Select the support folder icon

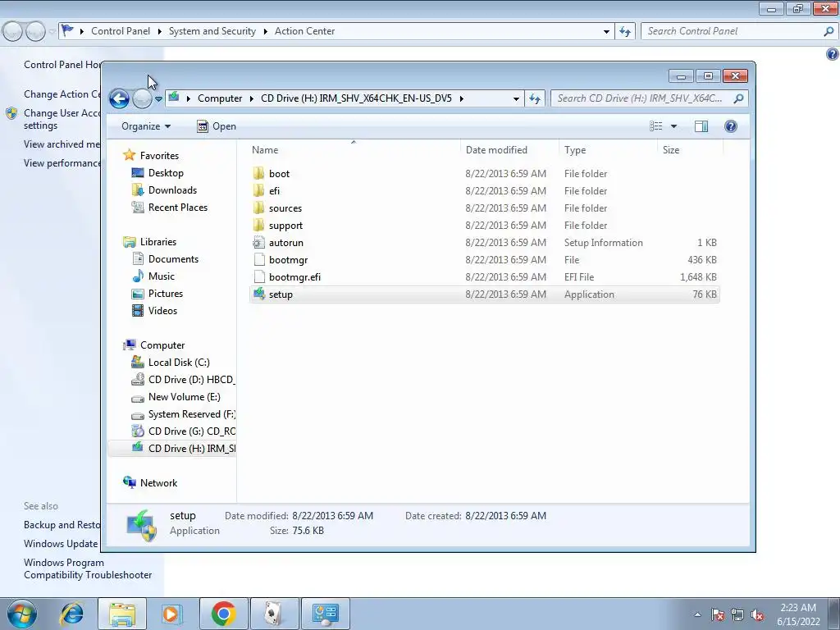click(x=258, y=225)
